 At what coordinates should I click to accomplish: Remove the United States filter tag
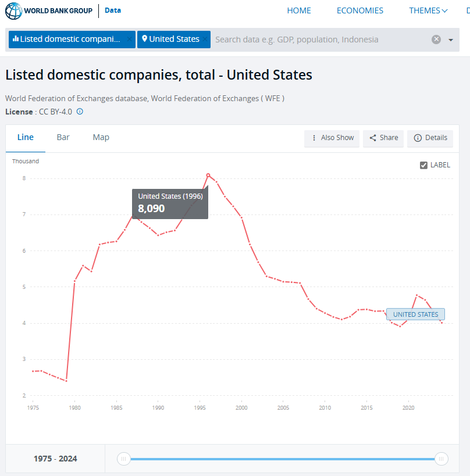[205, 39]
